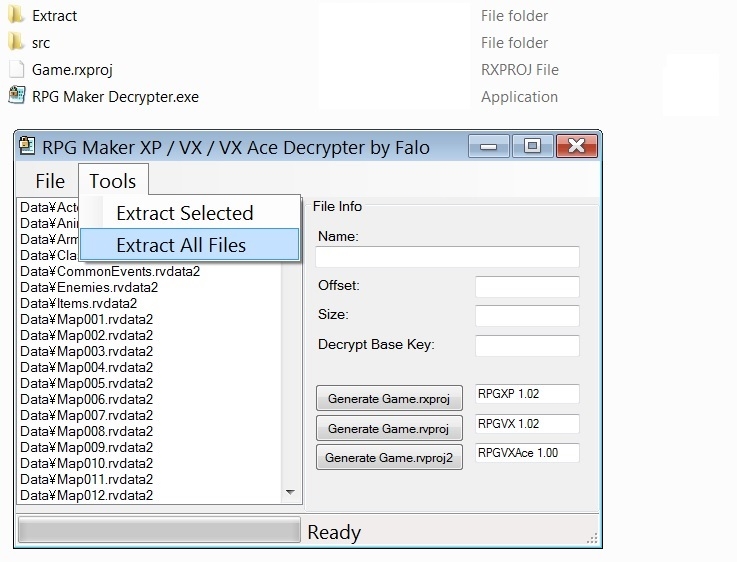737x562 pixels.
Task: Select Data¥Map006.rvdata2 in list
Action: 86,399
